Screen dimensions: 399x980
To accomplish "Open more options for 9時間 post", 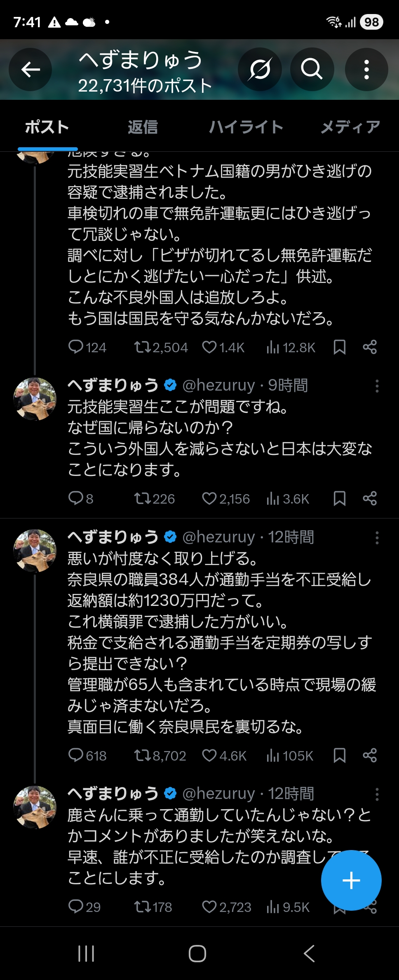I will [x=377, y=386].
